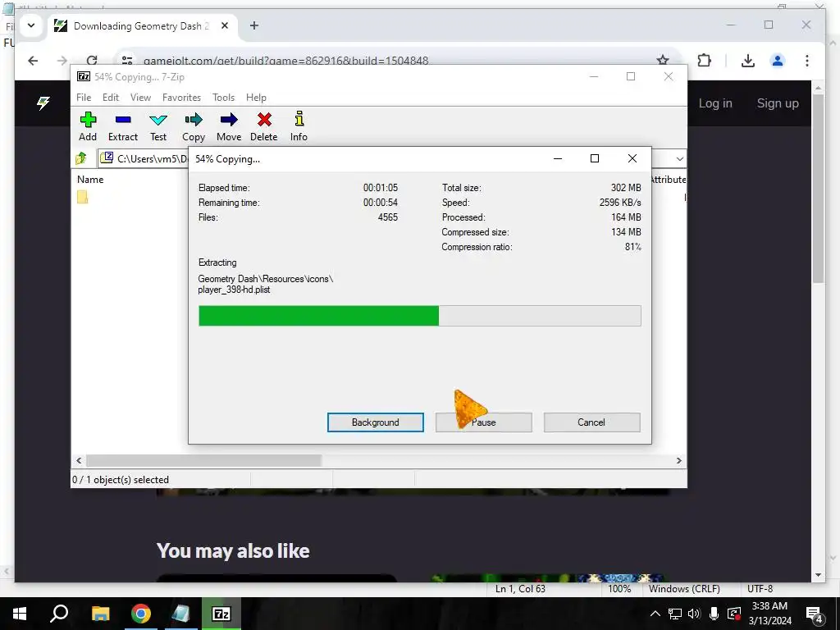
Task: Click the Info toolbar icon in 7-Zip
Action: tap(299, 126)
